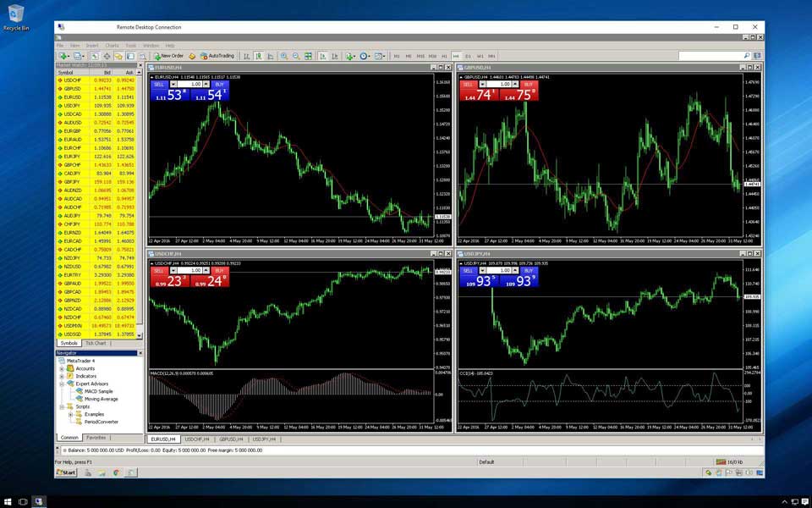
Task: Open the Charts menu
Action: coord(112,46)
